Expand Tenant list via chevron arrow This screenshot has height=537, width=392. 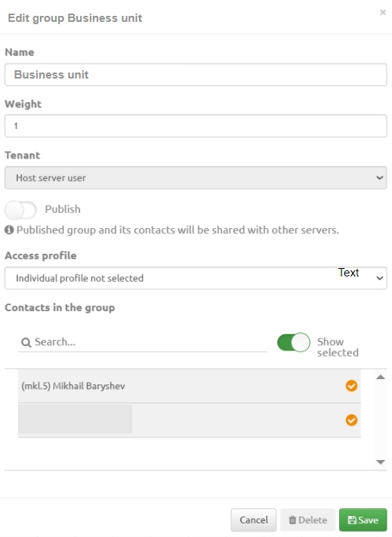379,177
